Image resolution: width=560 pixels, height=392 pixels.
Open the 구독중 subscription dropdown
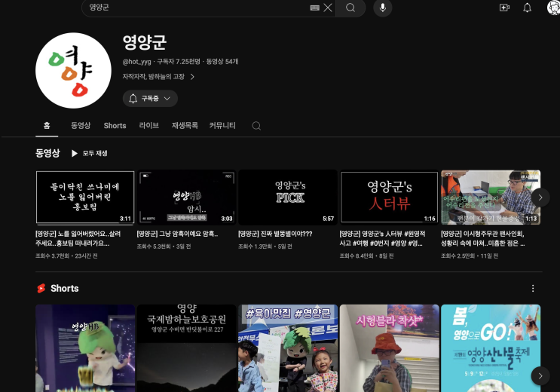150,99
